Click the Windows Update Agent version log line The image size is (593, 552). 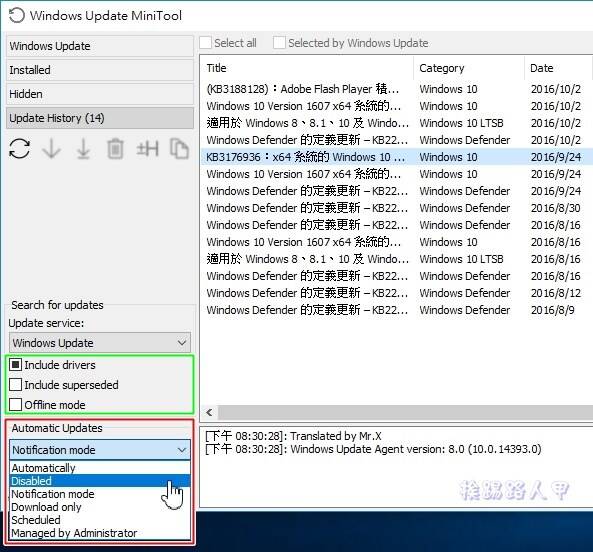[x=373, y=449]
